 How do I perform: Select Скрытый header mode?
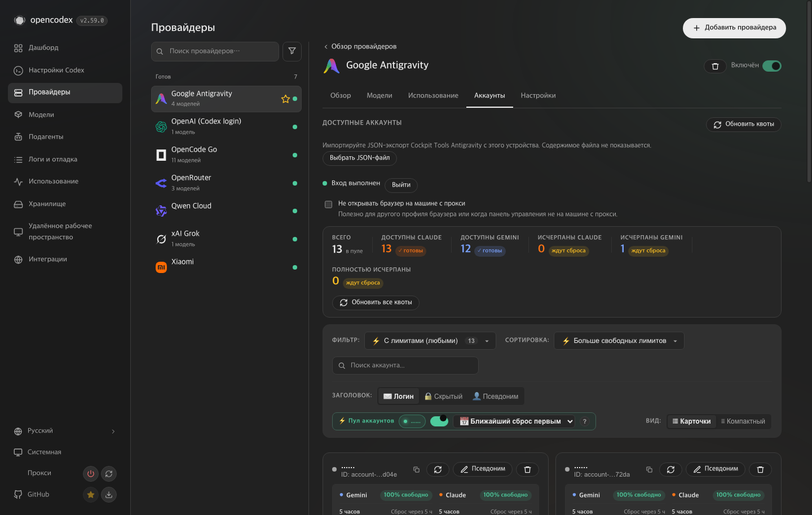click(x=443, y=397)
